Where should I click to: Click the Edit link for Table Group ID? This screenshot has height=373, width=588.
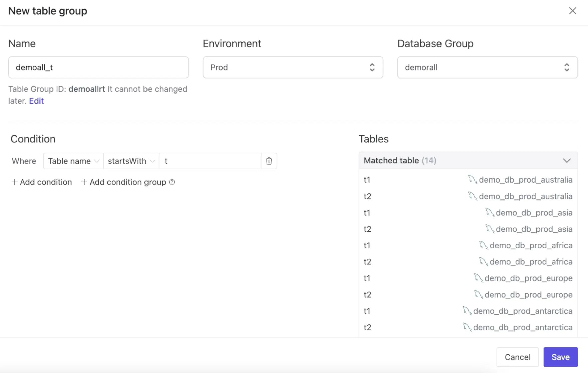(x=36, y=101)
